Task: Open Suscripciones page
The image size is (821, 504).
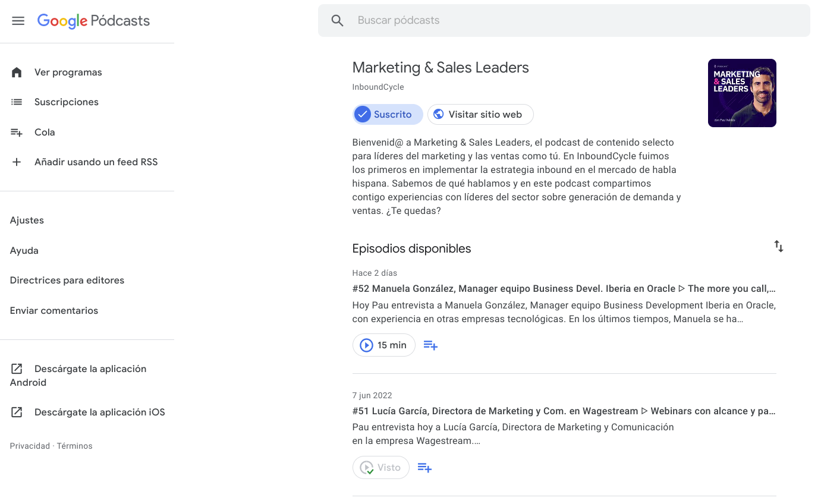Action: [67, 102]
